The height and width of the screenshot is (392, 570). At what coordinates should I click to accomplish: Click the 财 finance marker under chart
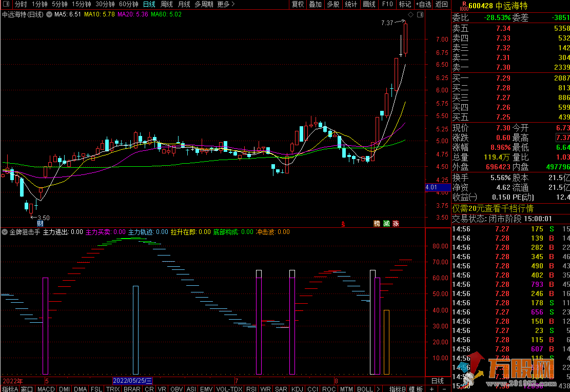click(40, 224)
